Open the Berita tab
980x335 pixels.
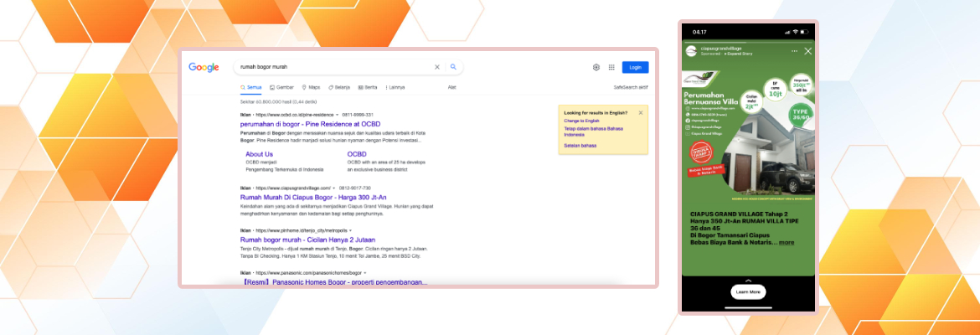tap(368, 87)
